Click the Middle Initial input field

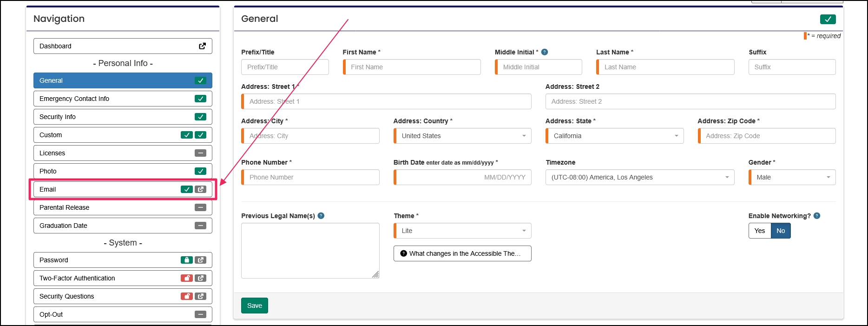pos(539,67)
